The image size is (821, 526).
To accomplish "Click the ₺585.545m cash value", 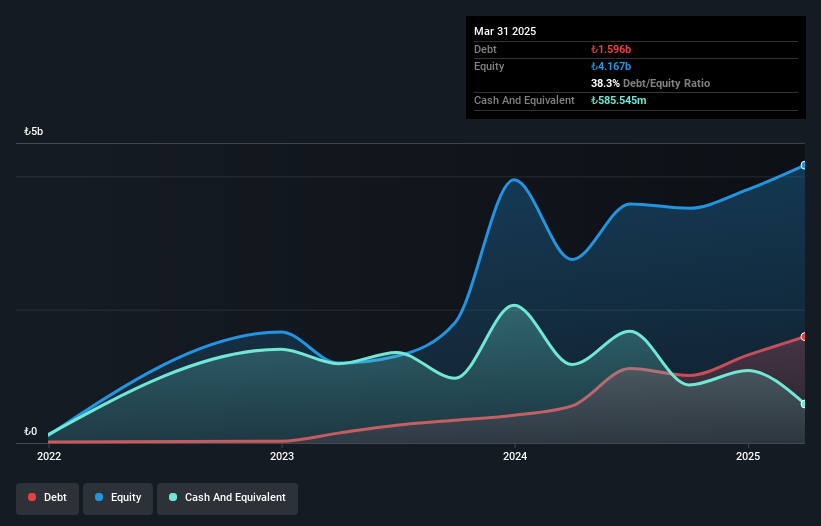I will (618, 100).
